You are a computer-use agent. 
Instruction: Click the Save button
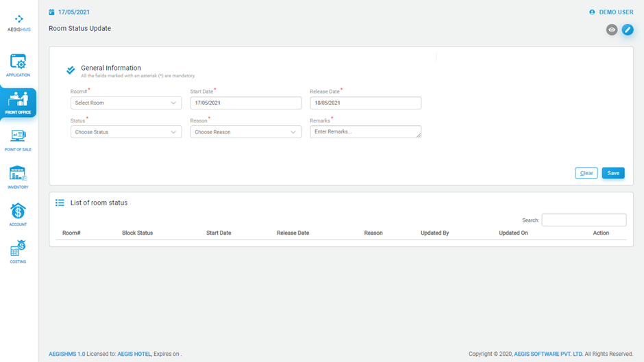coord(613,173)
